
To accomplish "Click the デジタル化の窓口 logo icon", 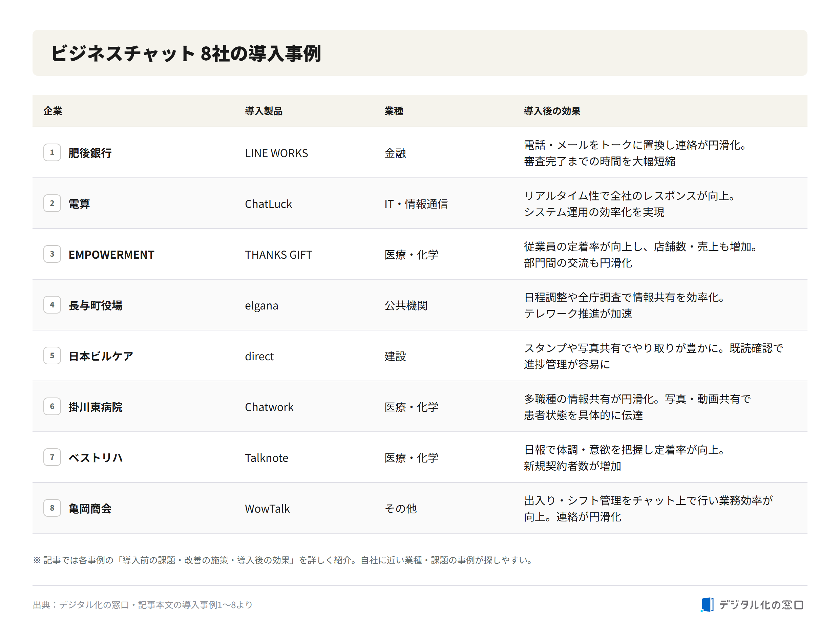I will pos(707,605).
